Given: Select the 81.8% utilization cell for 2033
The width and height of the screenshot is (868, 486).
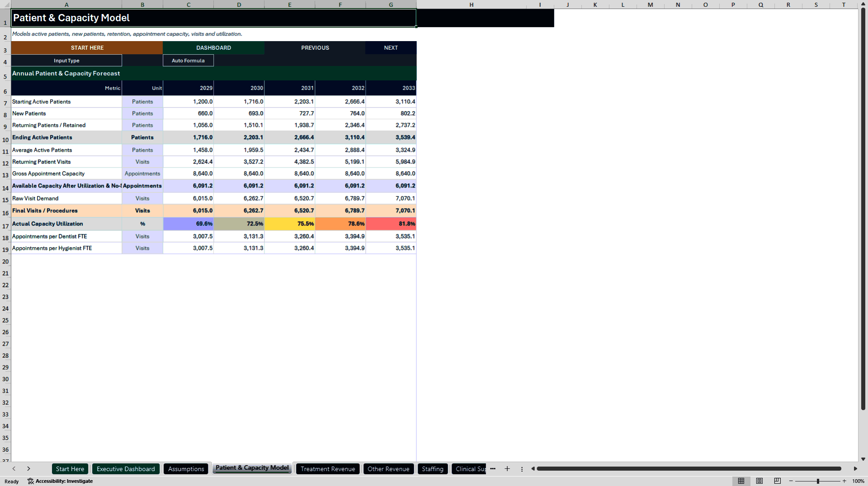Looking at the screenshot, I should 391,224.
